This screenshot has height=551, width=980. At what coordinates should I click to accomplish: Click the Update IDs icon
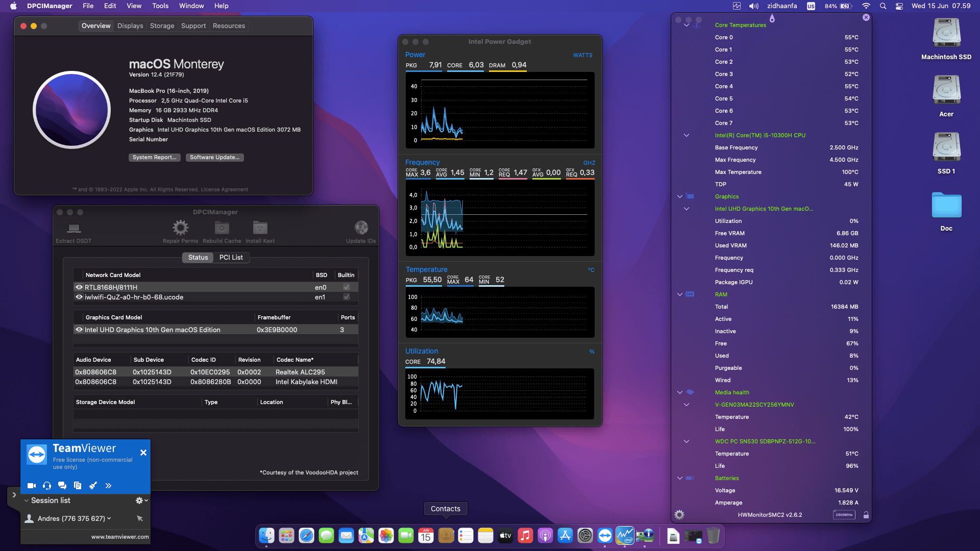[361, 228]
